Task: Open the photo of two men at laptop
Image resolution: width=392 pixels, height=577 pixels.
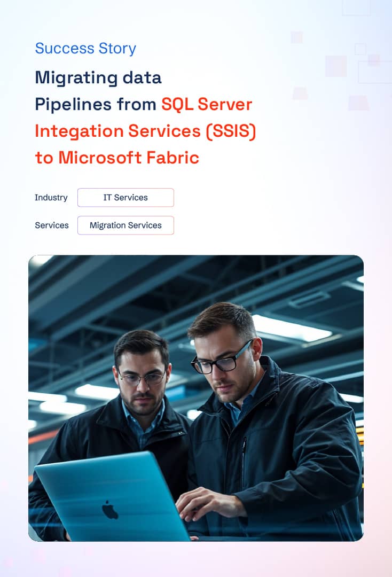Action: click(x=196, y=398)
